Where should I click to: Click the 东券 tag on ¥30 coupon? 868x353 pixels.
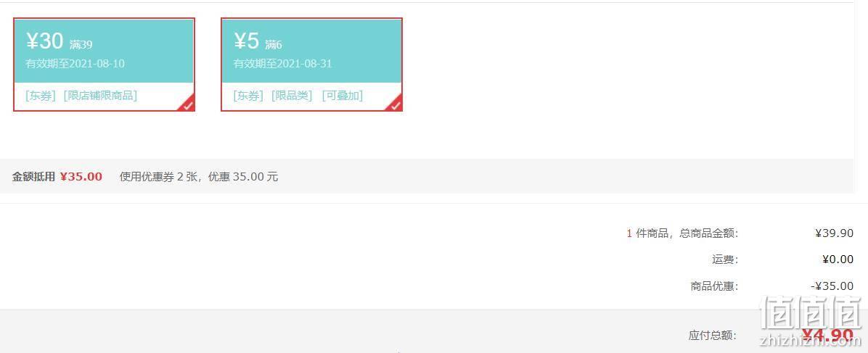pyautogui.click(x=41, y=96)
